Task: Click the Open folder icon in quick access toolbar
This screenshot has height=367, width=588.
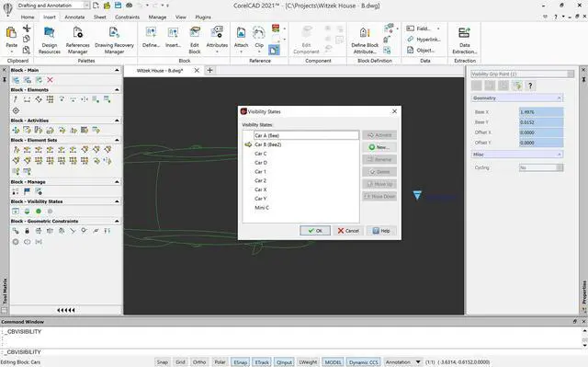Action: click(x=107, y=6)
